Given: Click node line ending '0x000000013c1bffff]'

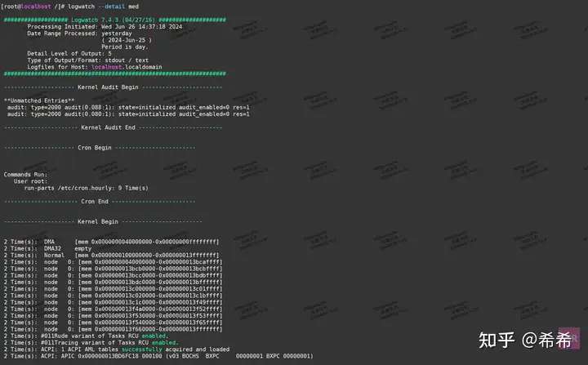Looking at the screenshot, I should (113, 296).
